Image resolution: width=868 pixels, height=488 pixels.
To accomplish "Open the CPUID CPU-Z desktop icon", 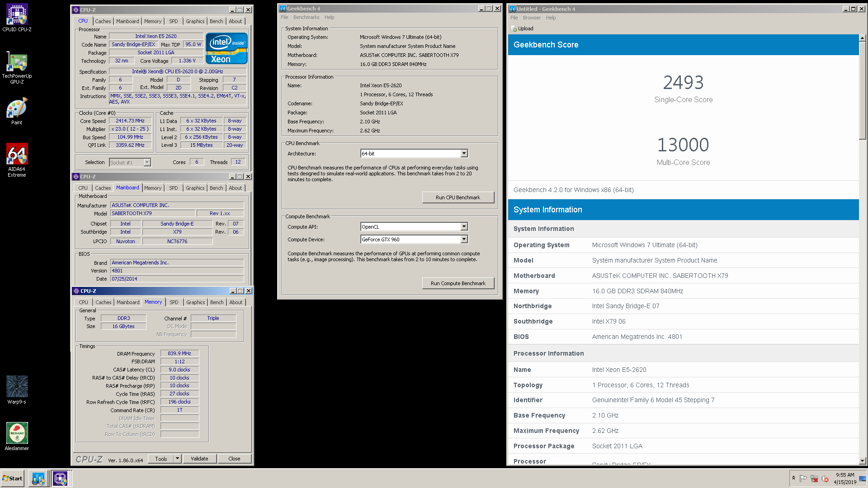I will tap(17, 18).
